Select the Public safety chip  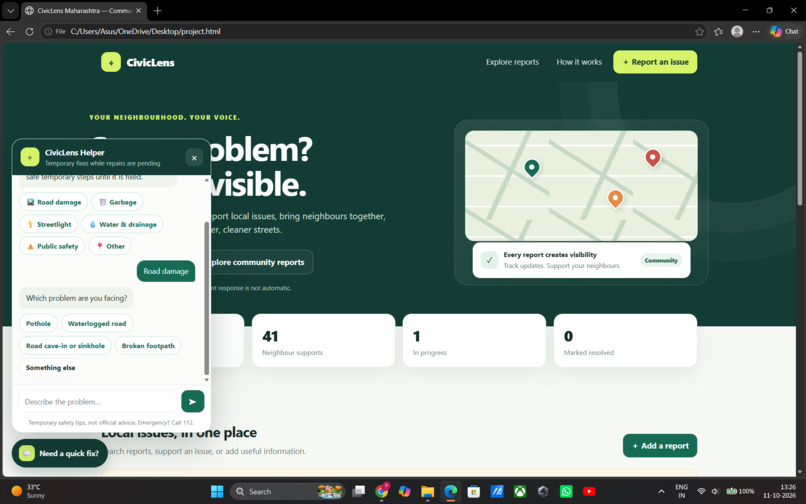52,246
